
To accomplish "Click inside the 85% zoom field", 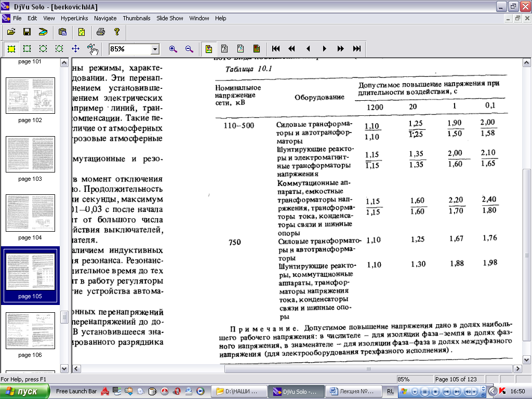I will pyautogui.click(x=130, y=49).
